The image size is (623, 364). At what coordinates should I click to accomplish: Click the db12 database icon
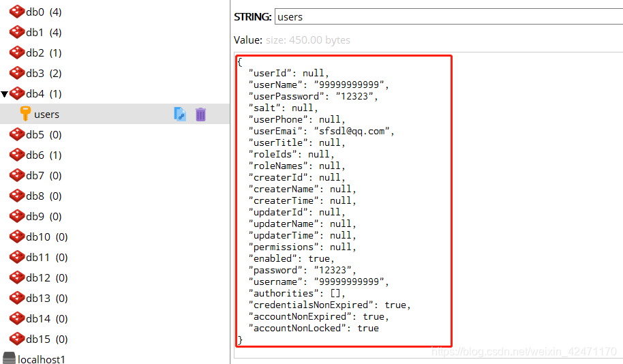tap(17, 277)
